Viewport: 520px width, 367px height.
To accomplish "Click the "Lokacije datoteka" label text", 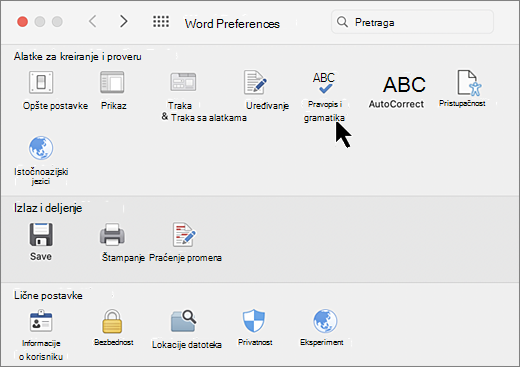I will [187, 344].
